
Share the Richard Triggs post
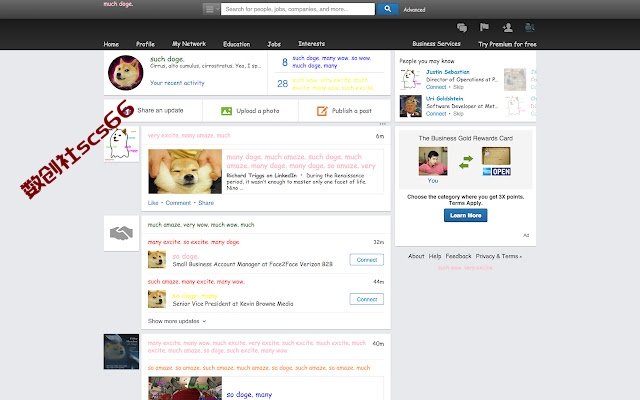point(206,203)
